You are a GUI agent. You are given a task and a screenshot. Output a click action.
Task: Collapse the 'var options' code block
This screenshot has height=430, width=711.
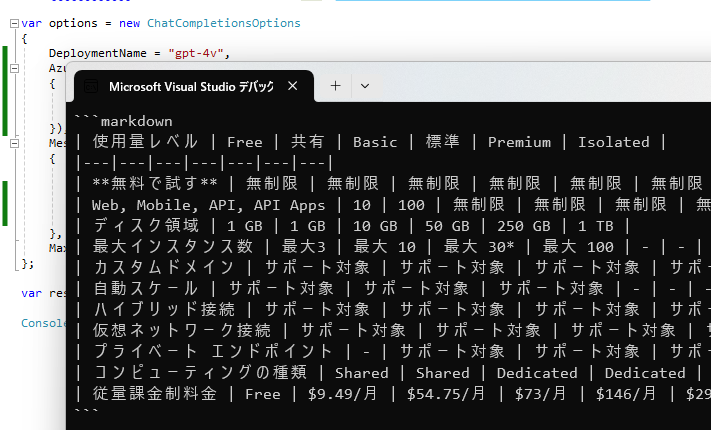coord(15,23)
